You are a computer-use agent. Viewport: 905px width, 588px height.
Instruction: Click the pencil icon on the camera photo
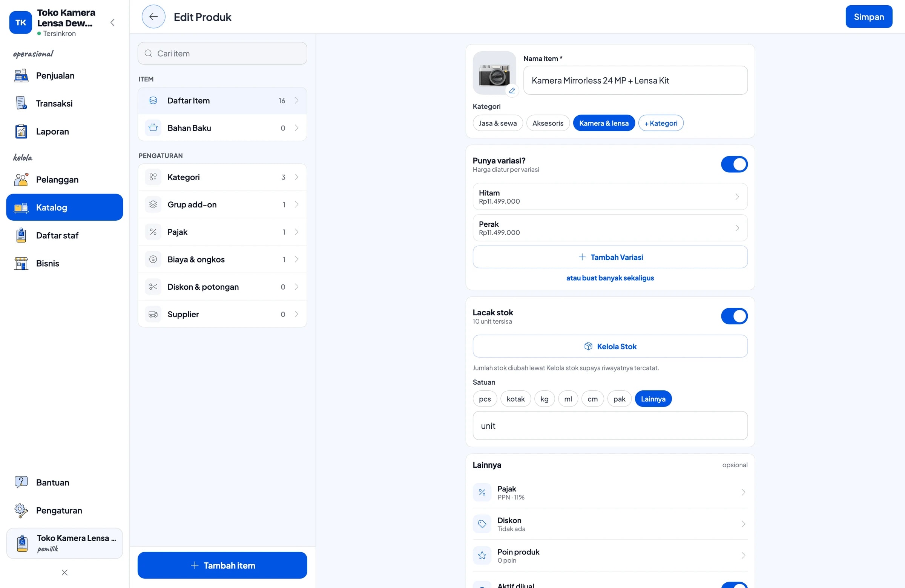(x=512, y=91)
